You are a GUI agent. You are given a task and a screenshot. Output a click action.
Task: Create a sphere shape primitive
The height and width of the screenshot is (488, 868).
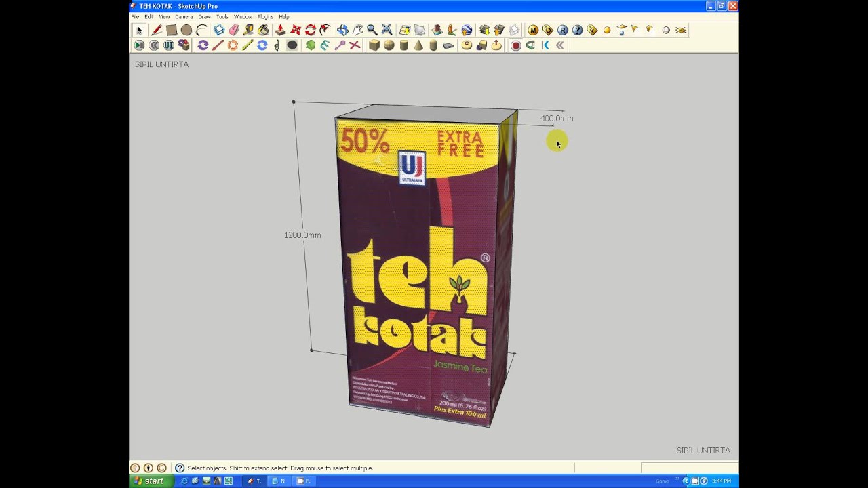click(x=389, y=45)
